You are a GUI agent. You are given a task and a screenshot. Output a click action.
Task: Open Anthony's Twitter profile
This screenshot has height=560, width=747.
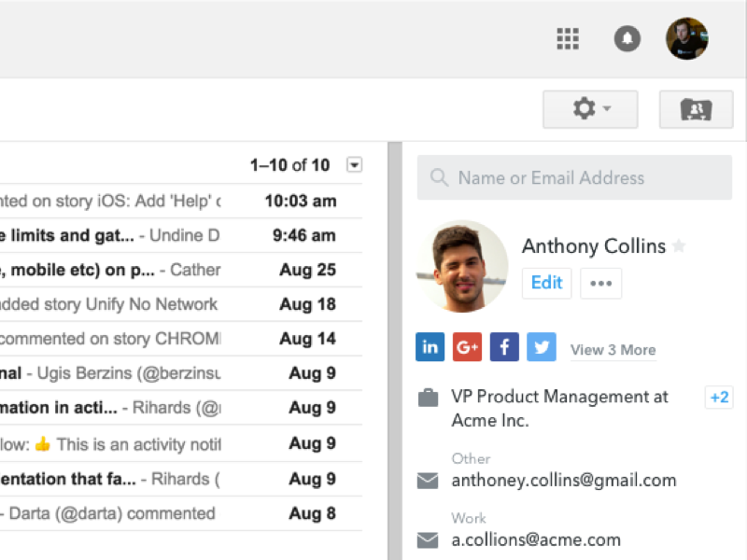[541, 347]
